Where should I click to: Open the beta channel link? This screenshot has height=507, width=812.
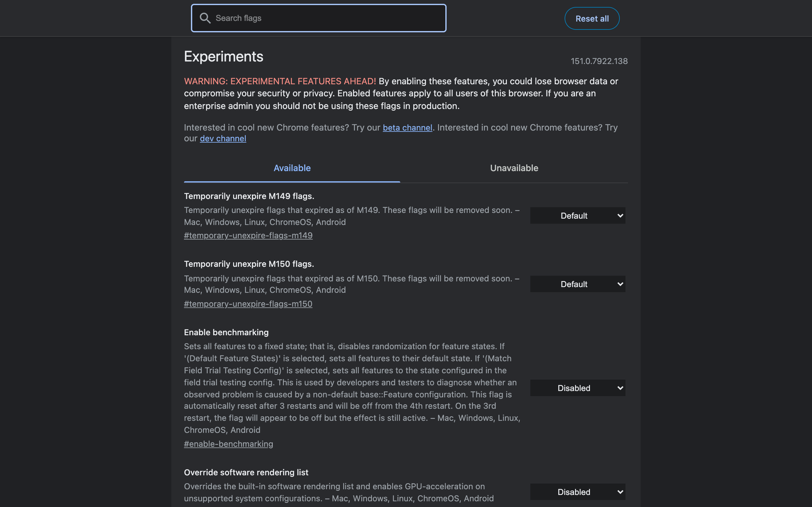tap(407, 127)
